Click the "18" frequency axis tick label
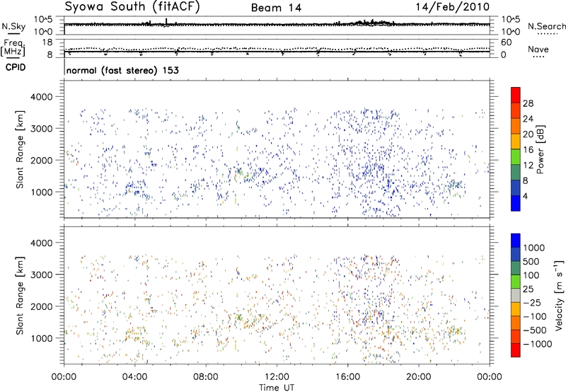This screenshot has width=566, height=392. pos(47,42)
